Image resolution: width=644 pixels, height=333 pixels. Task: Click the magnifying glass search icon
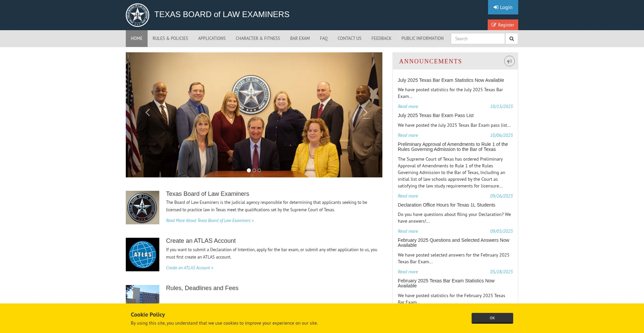pyautogui.click(x=512, y=39)
